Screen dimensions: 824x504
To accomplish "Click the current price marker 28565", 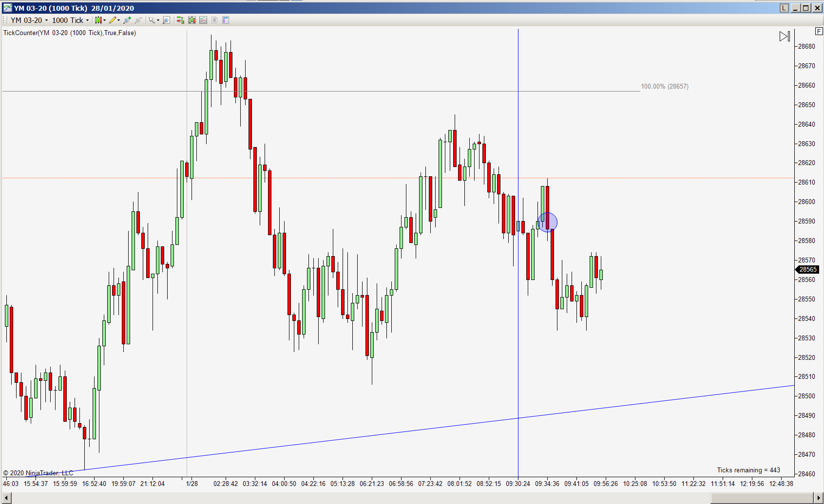I will point(807,269).
